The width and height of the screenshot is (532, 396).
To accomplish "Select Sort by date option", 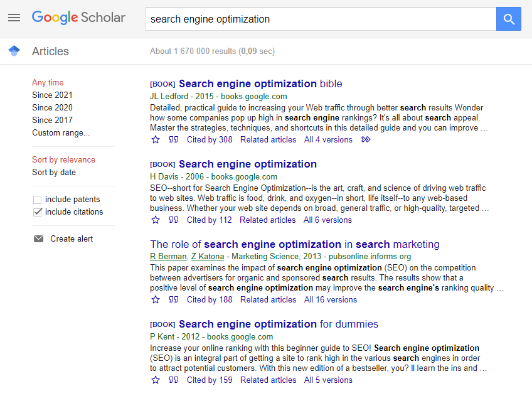I will [x=54, y=173].
